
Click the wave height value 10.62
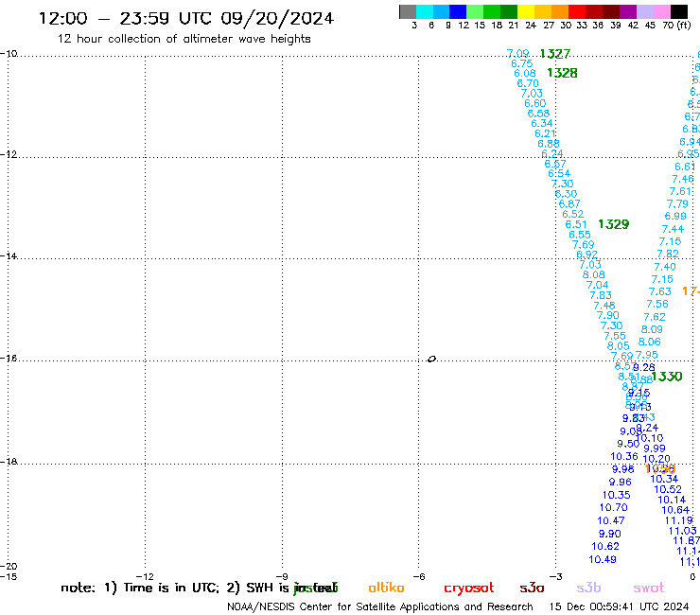pos(605,546)
